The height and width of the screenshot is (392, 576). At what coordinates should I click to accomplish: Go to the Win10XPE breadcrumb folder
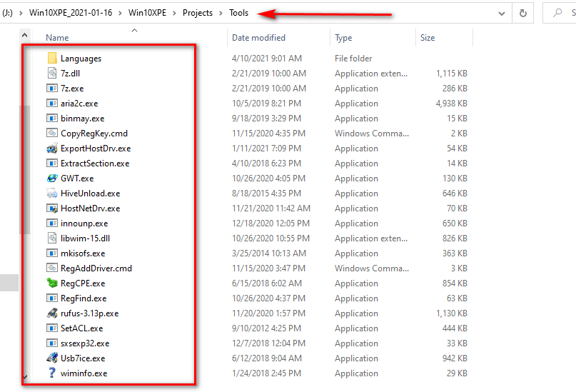[147, 13]
